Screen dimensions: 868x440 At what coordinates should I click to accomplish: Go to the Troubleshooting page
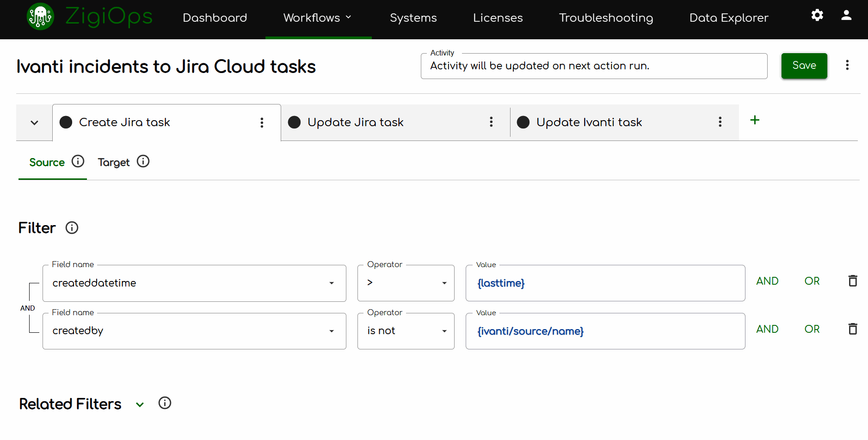pos(606,18)
